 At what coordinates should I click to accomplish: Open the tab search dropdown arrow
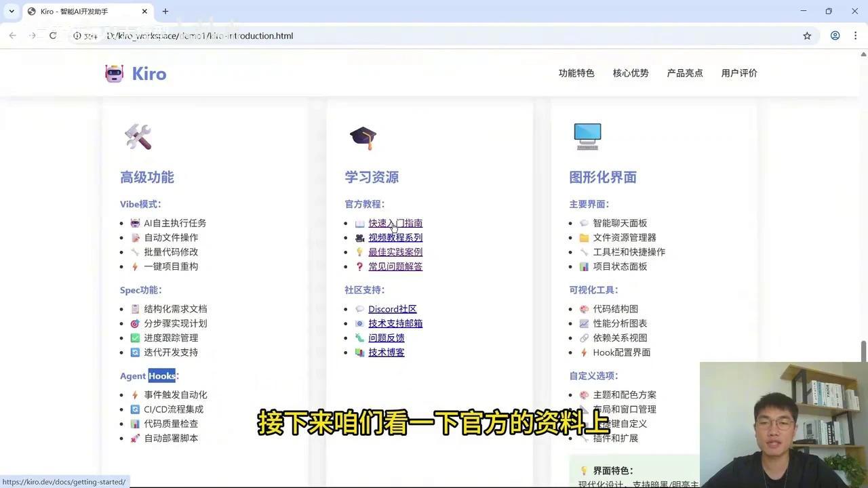[12, 12]
